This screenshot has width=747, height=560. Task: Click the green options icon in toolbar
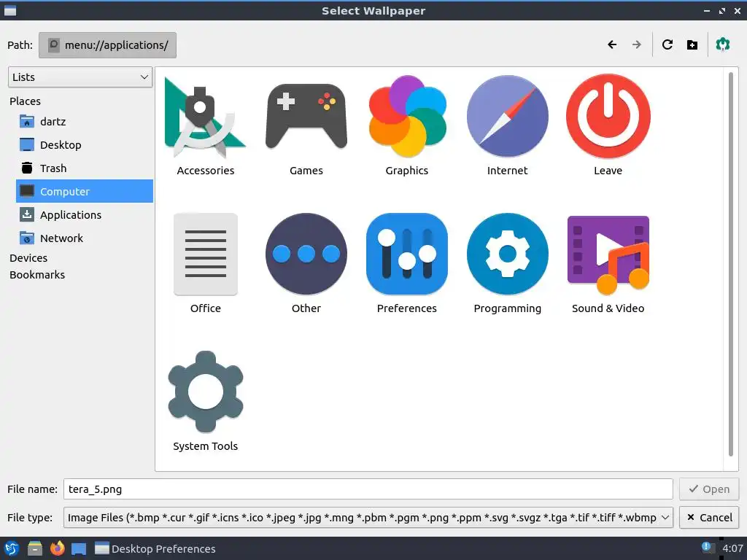pyautogui.click(x=723, y=44)
